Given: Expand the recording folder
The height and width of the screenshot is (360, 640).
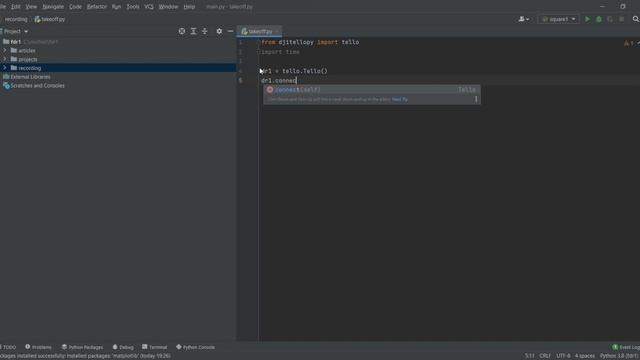Looking at the screenshot, I should click(x=5, y=68).
